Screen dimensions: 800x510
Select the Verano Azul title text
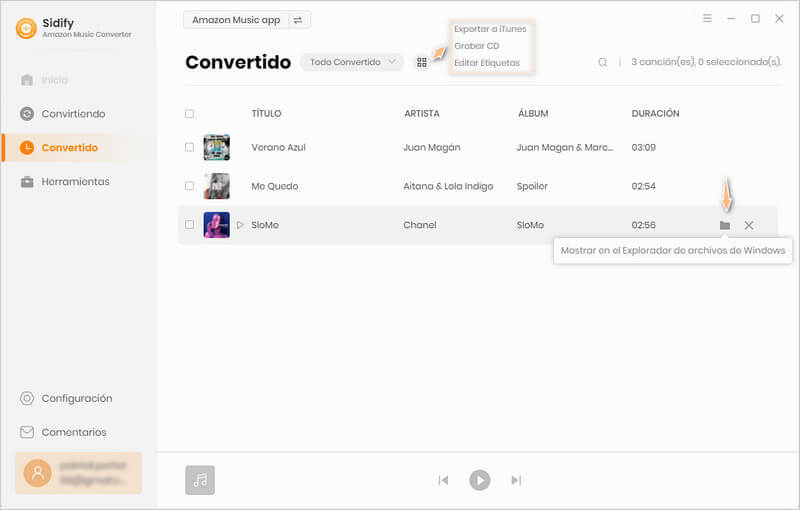click(279, 147)
